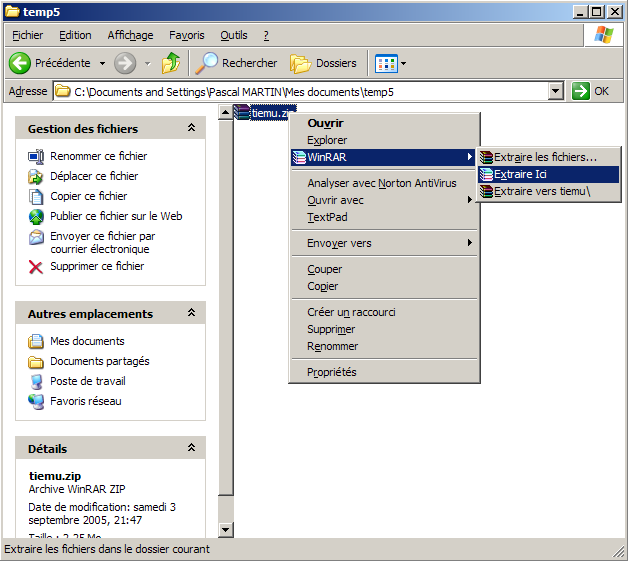
Task: Click the Mes documents folder icon
Action: click(x=36, y=341)
